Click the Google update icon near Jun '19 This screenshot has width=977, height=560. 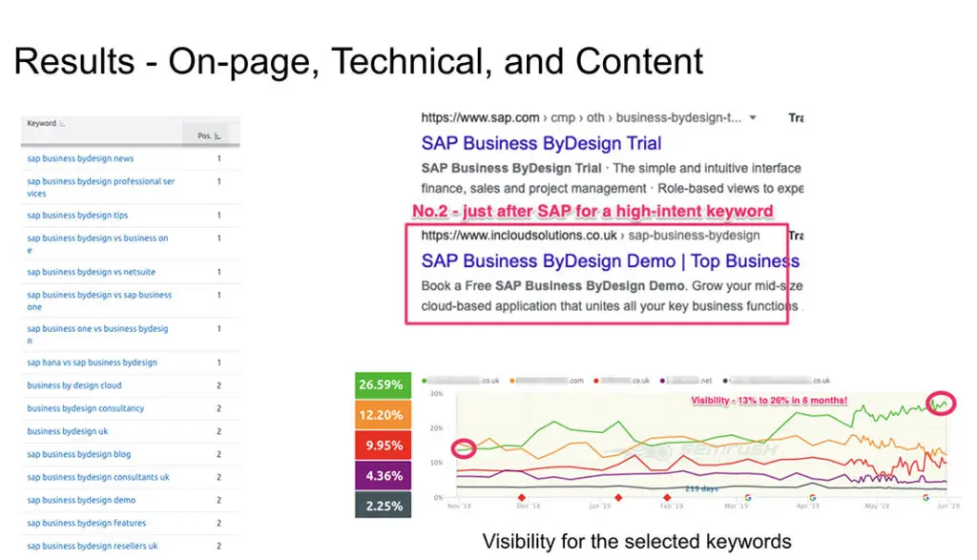coord(925,498)
